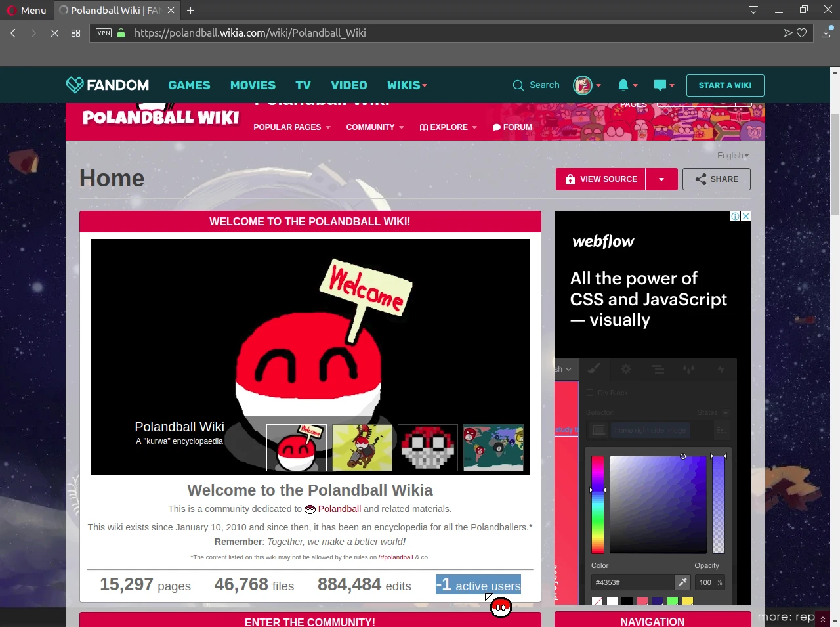The image size is (840, 627).
Task: Click the START A WIKI button
Action: (x=725, y=85)
